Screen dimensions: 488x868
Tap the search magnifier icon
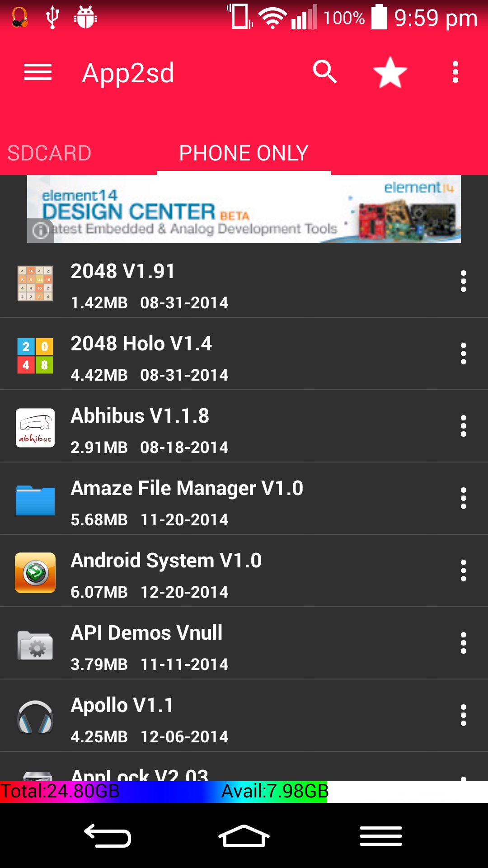point(325,72)
